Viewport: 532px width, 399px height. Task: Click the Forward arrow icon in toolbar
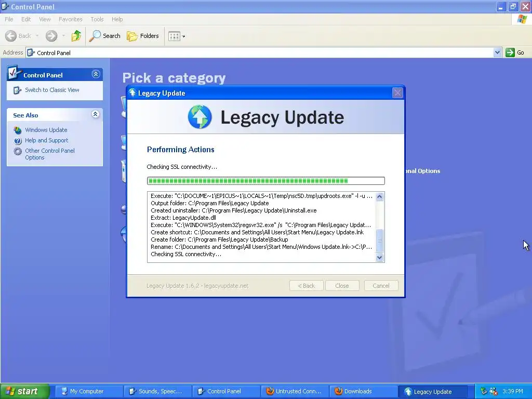pyautogui.click(x=51, y=36)
